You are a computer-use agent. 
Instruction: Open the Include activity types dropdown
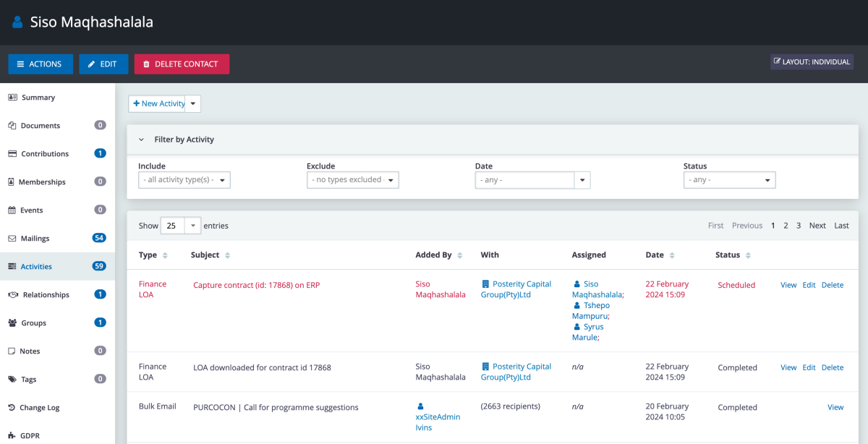click(184, 179)
